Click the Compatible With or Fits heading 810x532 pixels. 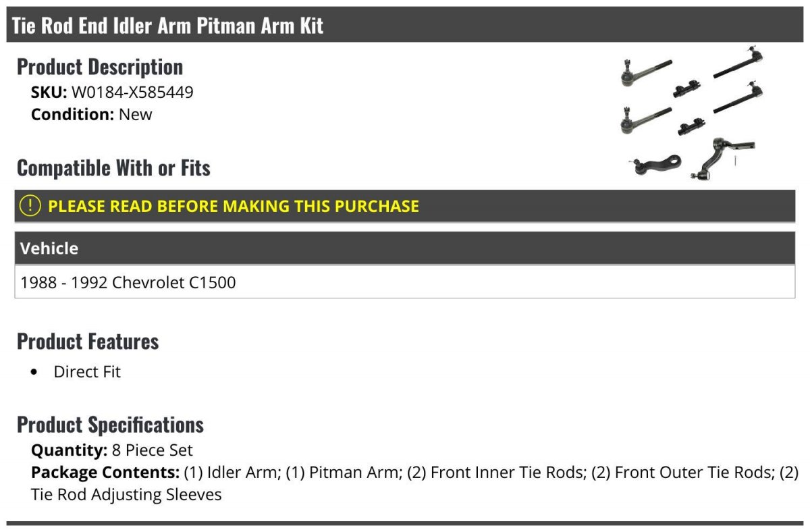pyautogui.click(x=113, y=168)
